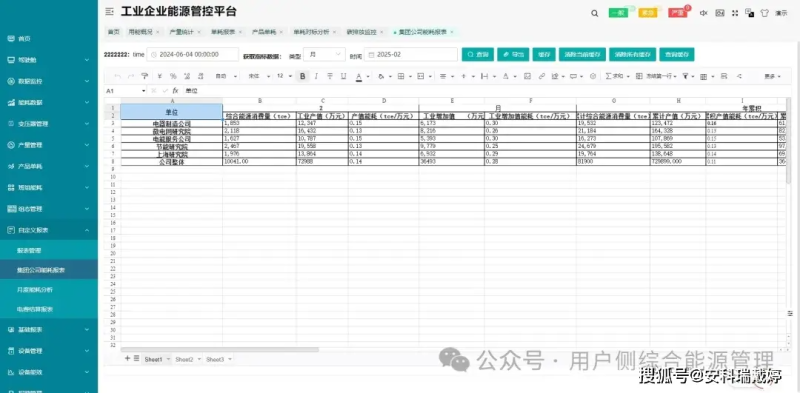Apply currency format with the ¥ icon
The height and width of the screenshot is (393, 800).
(x=160, y=76)
